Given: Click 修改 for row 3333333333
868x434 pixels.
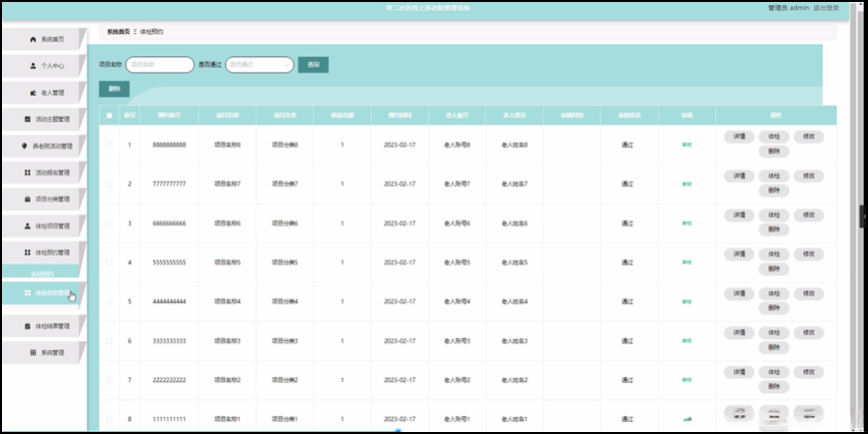Looking at the screenshot, I should [809, 333].
